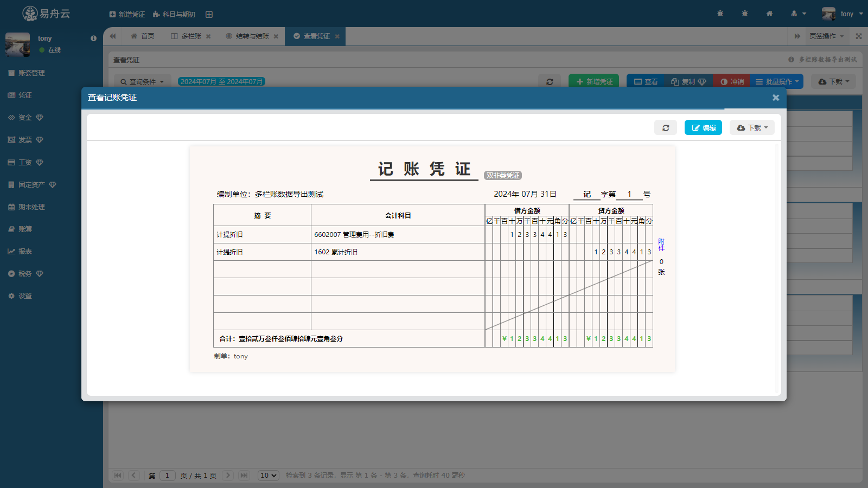
Task: Click the page number input field
Action: 167,476
